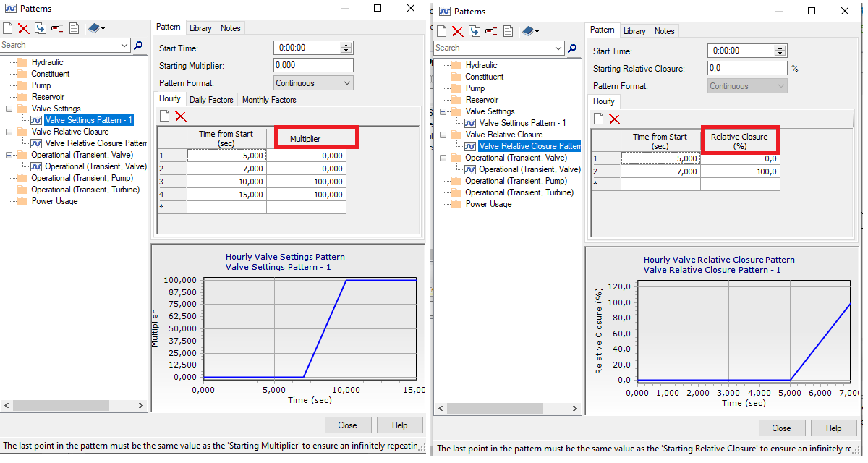This screenshot has width=868, height=463.
Task: Open Report icon in left window toolbar
Action: (x=74, y=28)
